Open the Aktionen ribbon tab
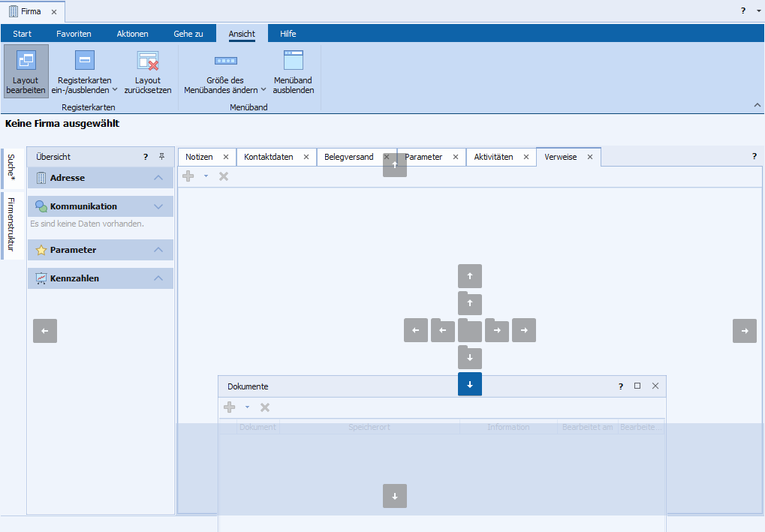The width and height of the screenshot is (765, 532). [132, 34]
